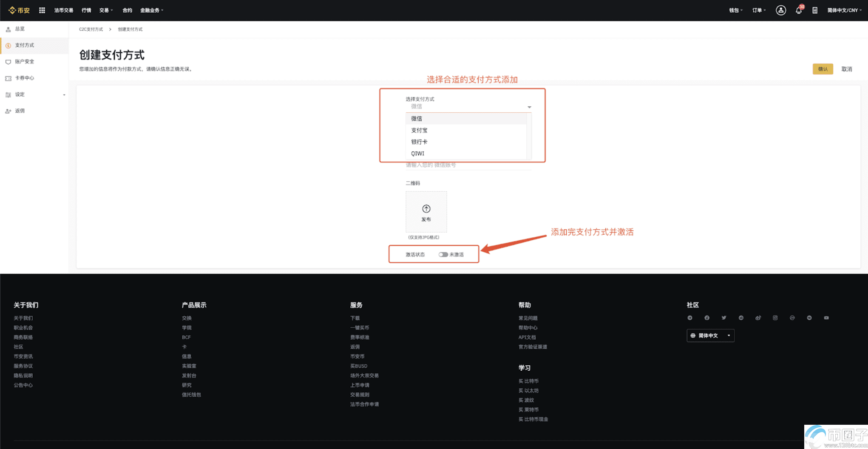Viewport: 868px width, 449px height.
Task: Click the VK icon in 社区 footer
Action: [x=809, y=318]
